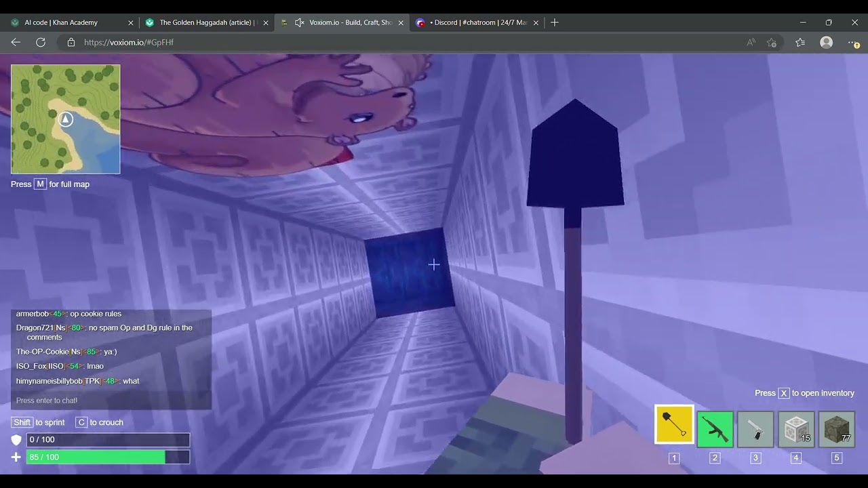868x488 pixels.
Task: Open the browser settings and more menu
Action: click(853, 42)
